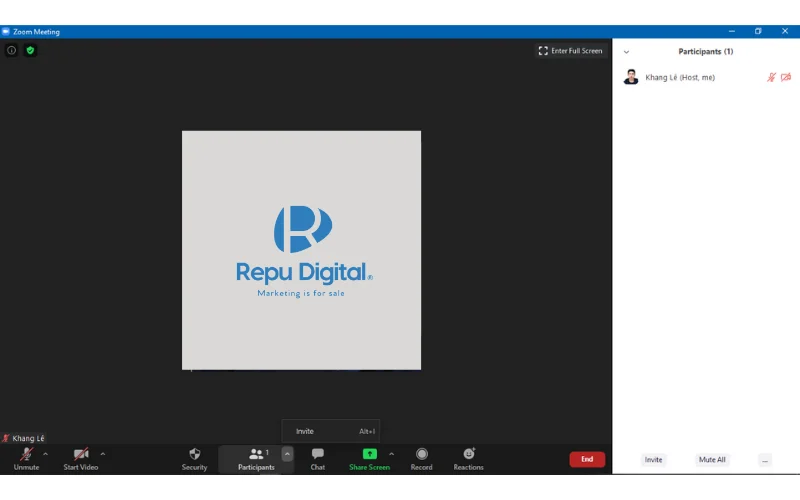Open meeting information icon
Image resolution: width=800 pixels, height=500 pixels.
[11, 50]
